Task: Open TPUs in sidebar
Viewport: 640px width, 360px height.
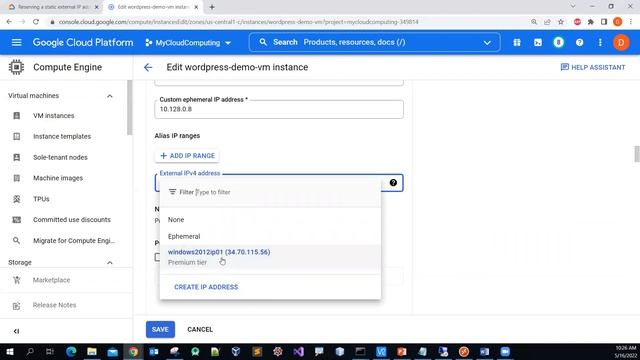Action: [41, 199]
